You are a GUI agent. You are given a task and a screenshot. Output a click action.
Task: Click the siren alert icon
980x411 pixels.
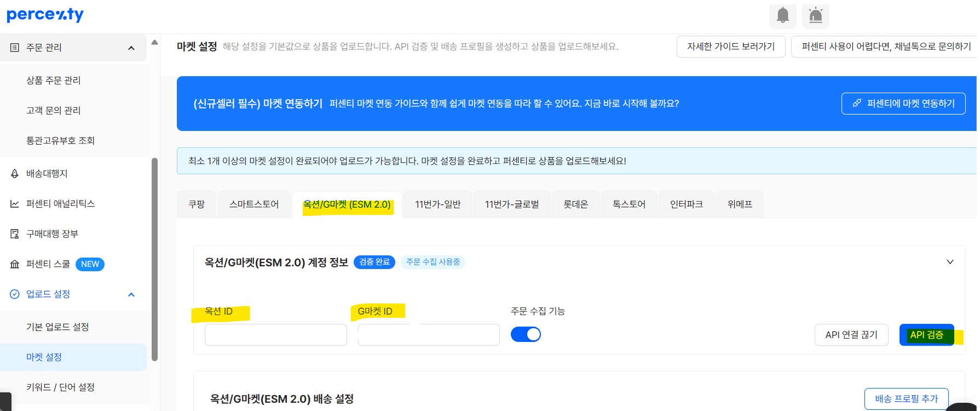point(816,15)
